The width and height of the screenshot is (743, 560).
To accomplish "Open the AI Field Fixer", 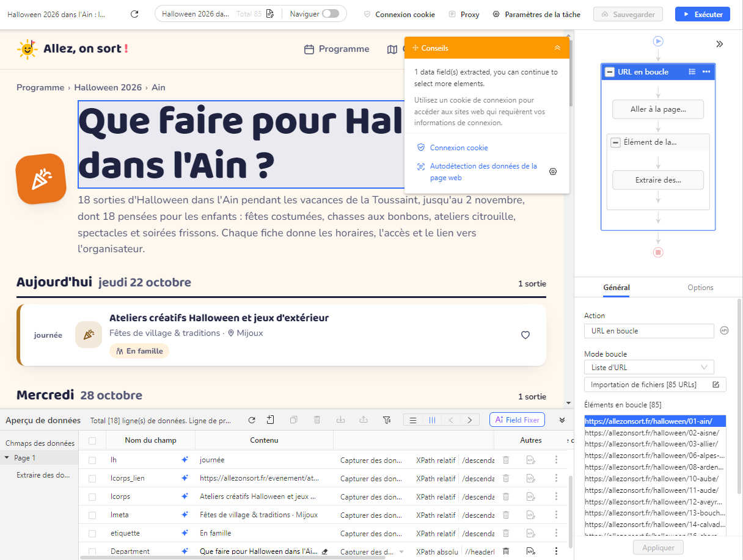I will point(517,420).
